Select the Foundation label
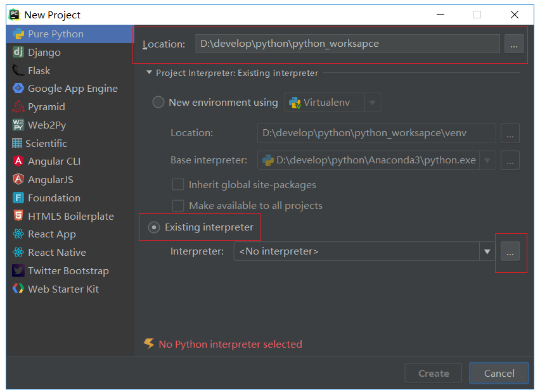This screenshot has width=540, height=392. 54,198
